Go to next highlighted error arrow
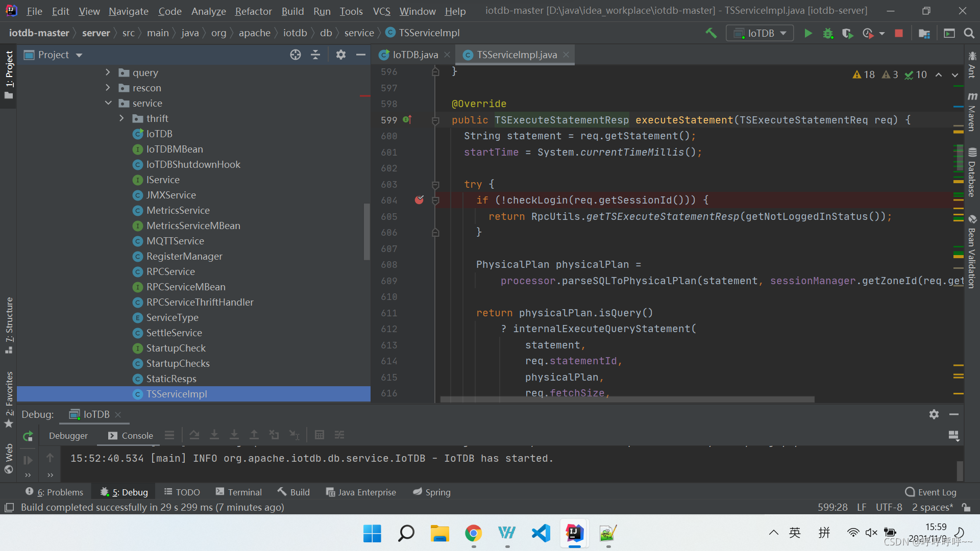This screenshot has height=551, width=980. click(955, 75)
